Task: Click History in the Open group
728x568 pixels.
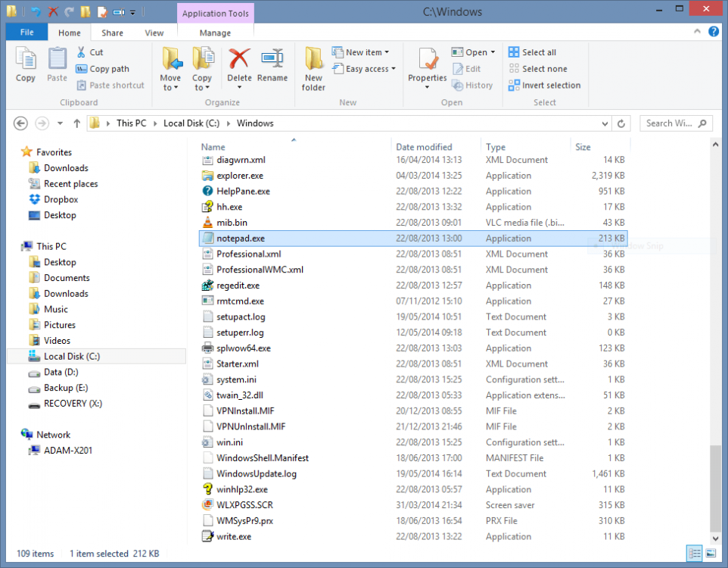Action: point(472,85)
